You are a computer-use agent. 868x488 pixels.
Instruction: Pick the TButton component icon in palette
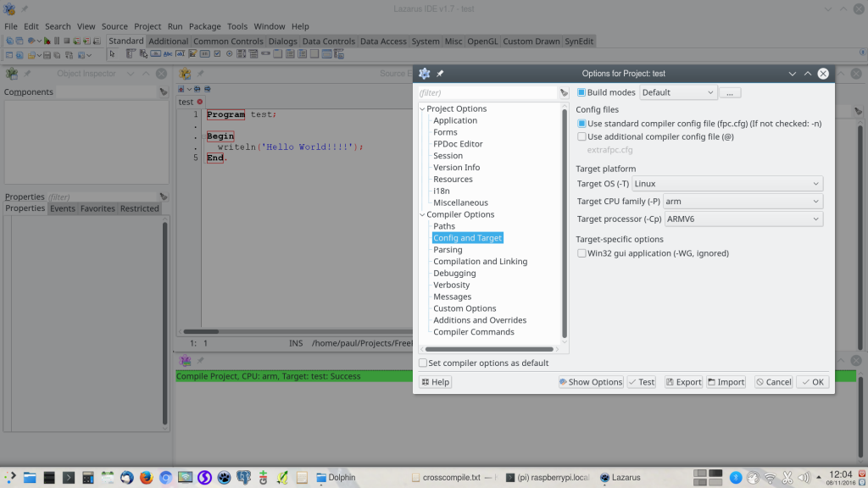(x=156, y=54)
